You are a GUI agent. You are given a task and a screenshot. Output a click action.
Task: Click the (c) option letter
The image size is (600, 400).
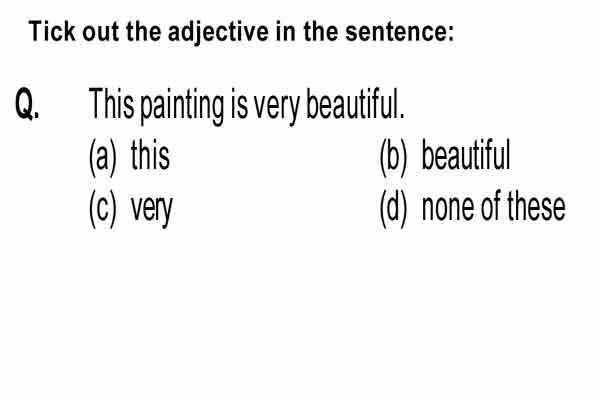[x=102, y=210]
